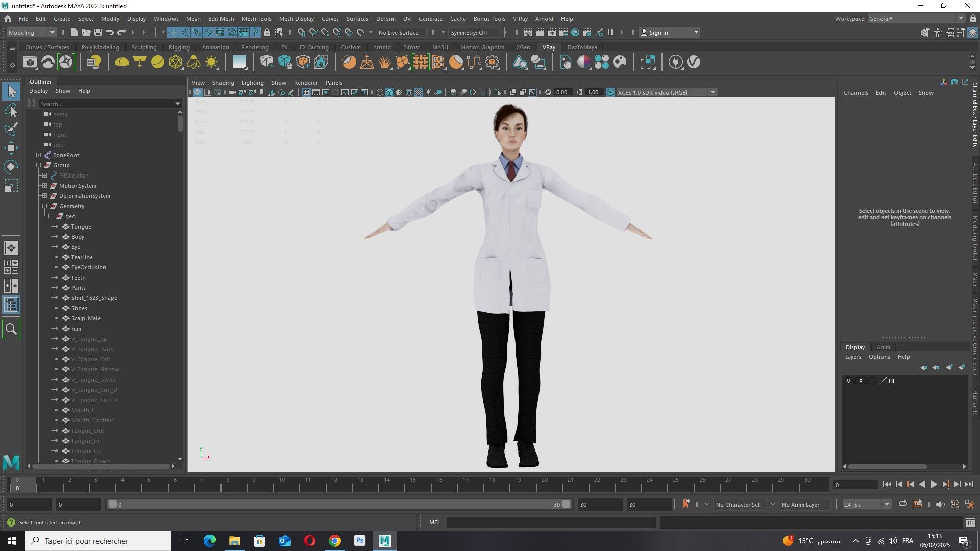Toggle the audio mute speaker button
The image size is (980, 551).
tap(940, 504)
